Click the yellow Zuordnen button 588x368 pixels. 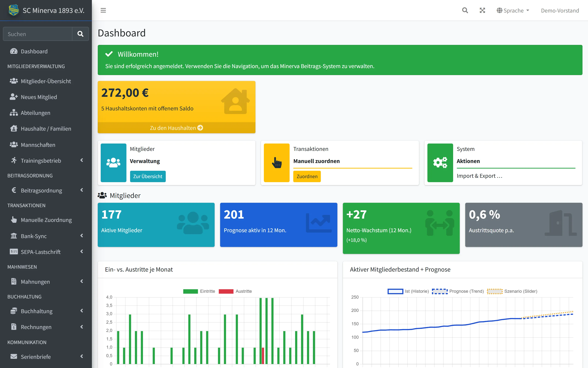(x=307, y=176)
